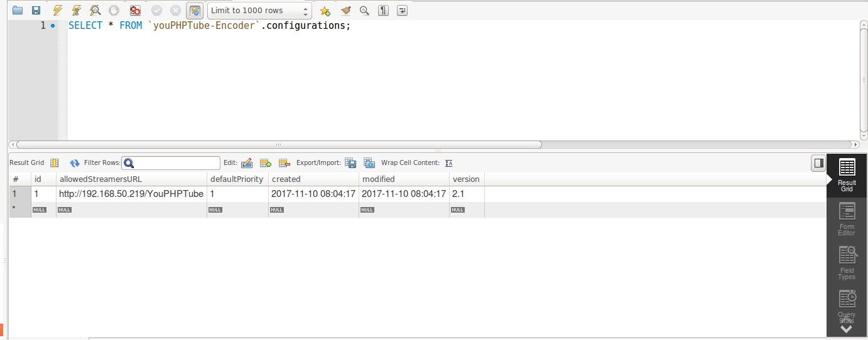Click the new-row asterisk row header
868x340 pixels.
pos(19,210)
